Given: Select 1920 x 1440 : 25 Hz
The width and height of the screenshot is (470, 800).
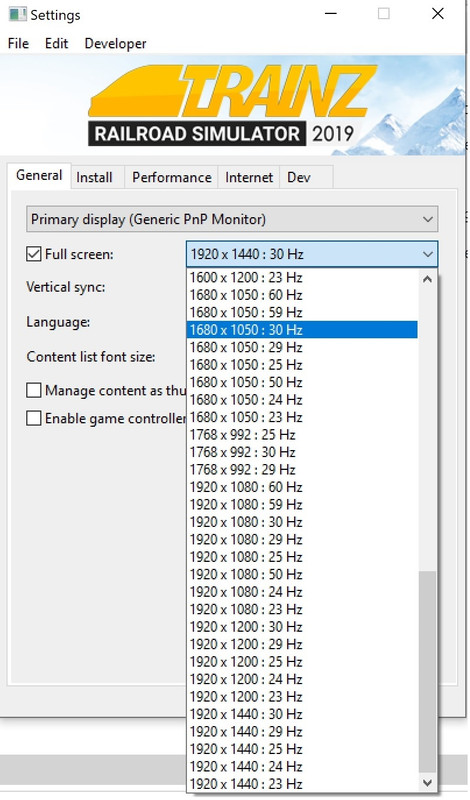Looking at the screenshot, I should (x=303, y=749).
